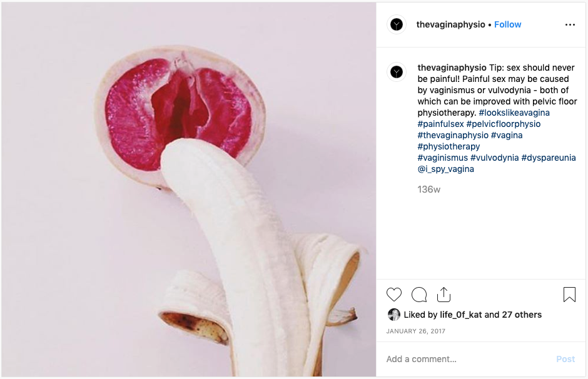Click profile avatar beside the caption
The height and width of the screenshot is (379, 588).
tap(397, 72)
